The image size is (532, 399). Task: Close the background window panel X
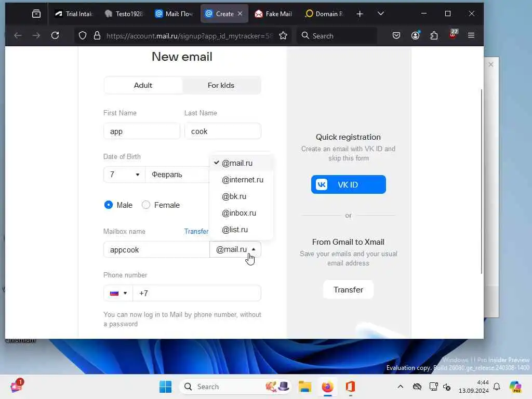pos(490,64)
